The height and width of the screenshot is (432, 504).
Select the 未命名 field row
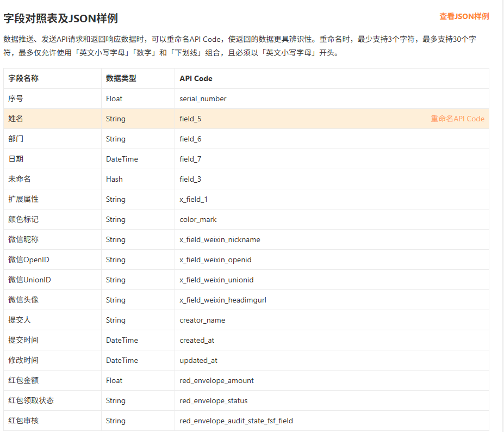click(x=20, y=179)
